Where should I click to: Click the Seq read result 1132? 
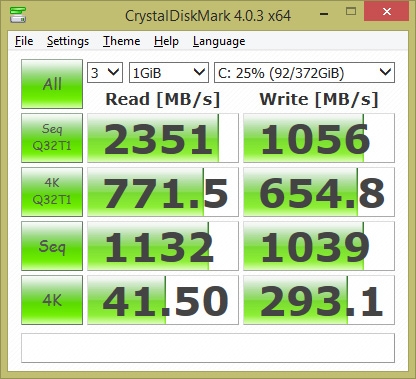(163, 246)
